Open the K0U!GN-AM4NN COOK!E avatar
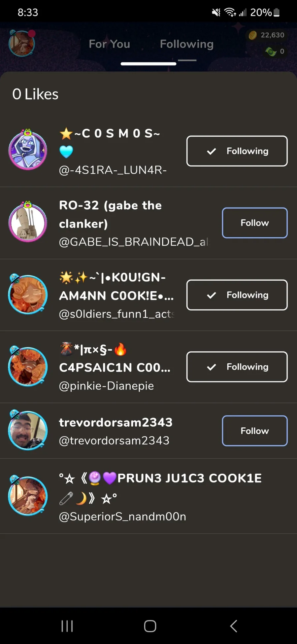This screenshot has height=644, width=297. click(28, 294)
